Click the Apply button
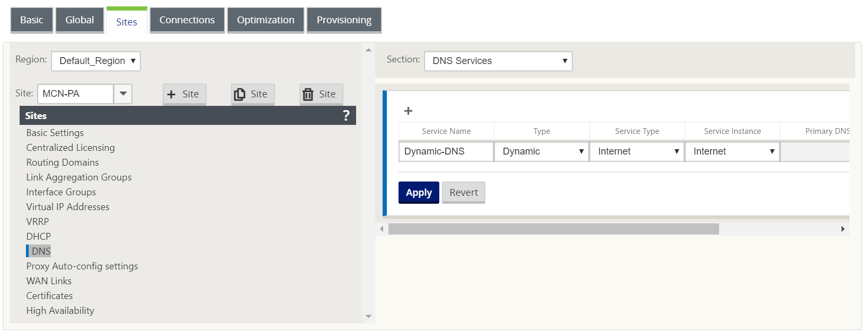 coord(419,193)
